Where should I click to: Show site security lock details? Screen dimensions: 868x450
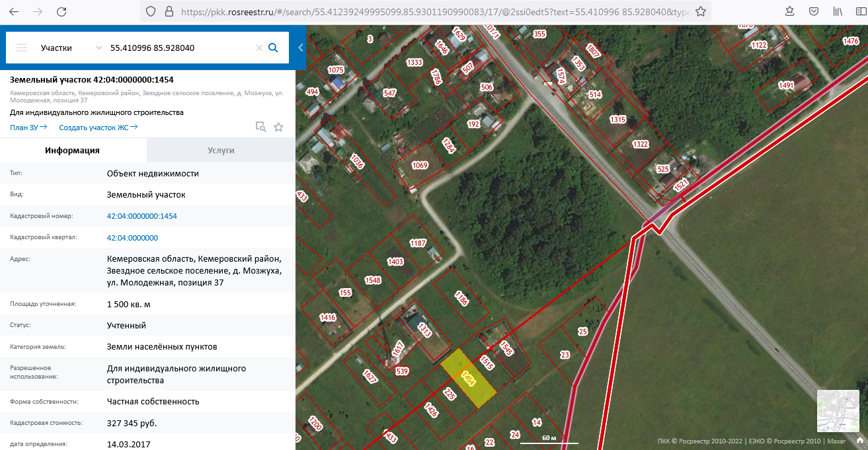click(168, 12)
